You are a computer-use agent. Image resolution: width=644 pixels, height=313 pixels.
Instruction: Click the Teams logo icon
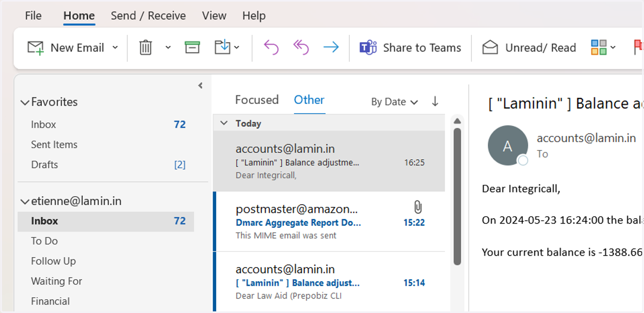click(x=368, y=48)
